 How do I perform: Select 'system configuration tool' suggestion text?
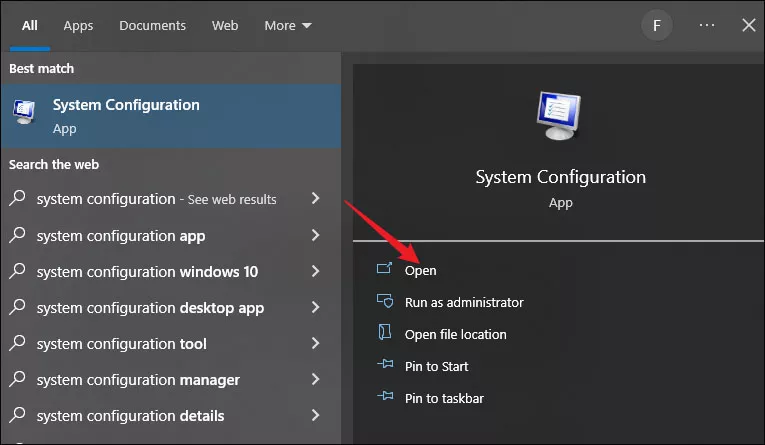[x=121, y=344]
